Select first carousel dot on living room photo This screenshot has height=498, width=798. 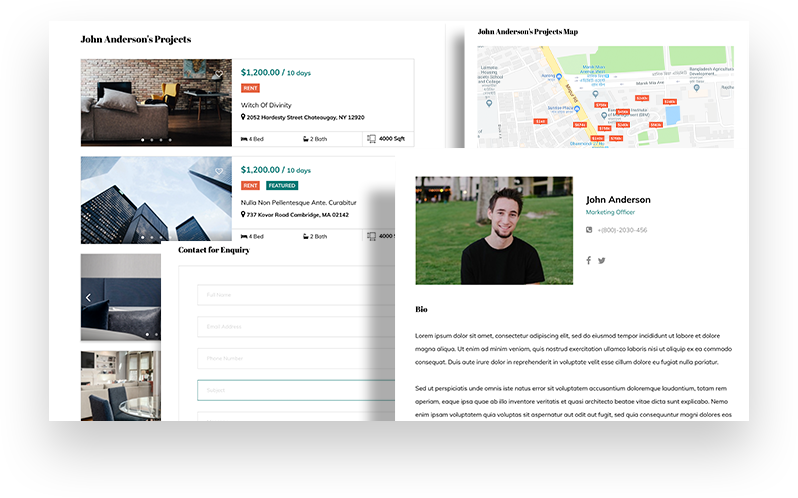point(143,139)
